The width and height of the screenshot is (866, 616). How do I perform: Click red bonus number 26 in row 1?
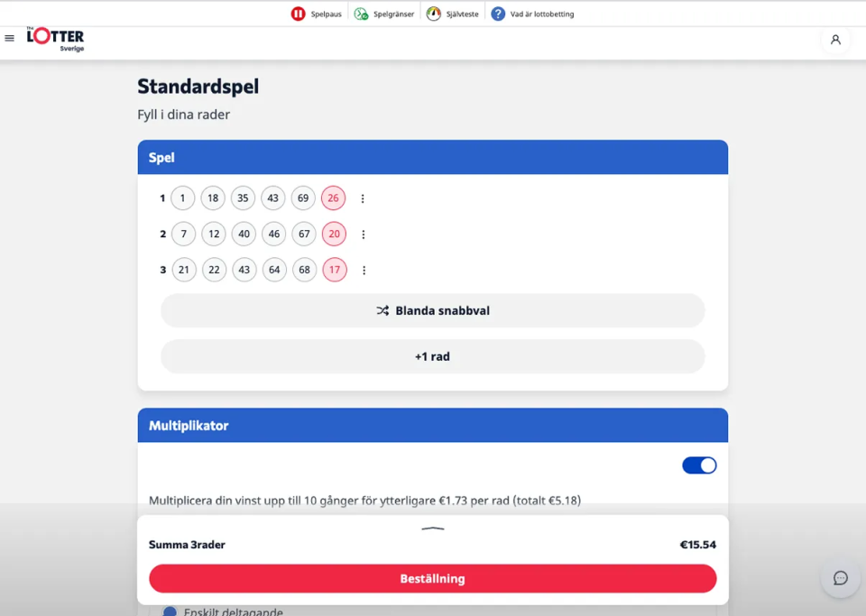click(x=333, y=198)
